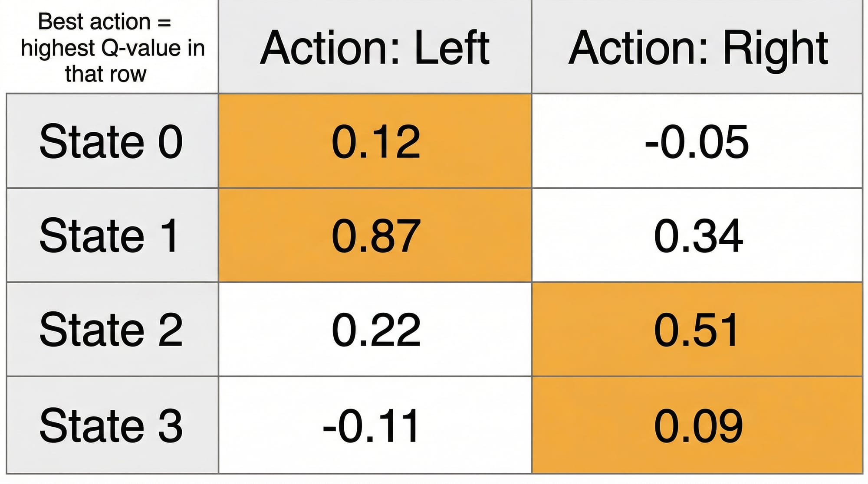Click the 0.22 Q-value cell
This screenshot has height=484, width=868.
(x=375, y=330)
